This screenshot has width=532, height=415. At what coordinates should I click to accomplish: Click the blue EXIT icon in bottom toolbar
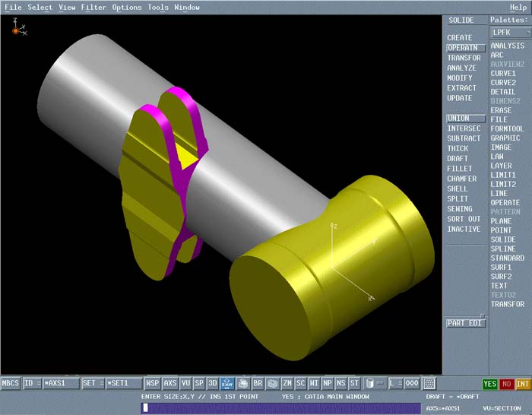click(226, 383)
